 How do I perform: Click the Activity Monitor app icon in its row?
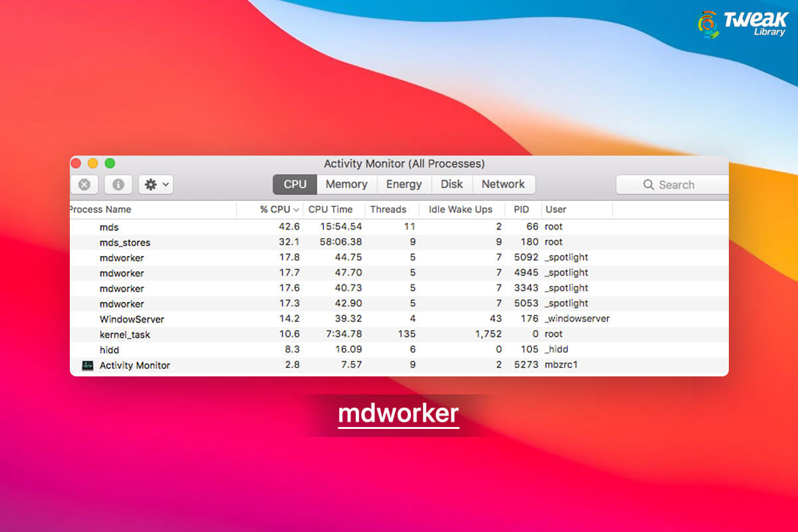[86, 365]
